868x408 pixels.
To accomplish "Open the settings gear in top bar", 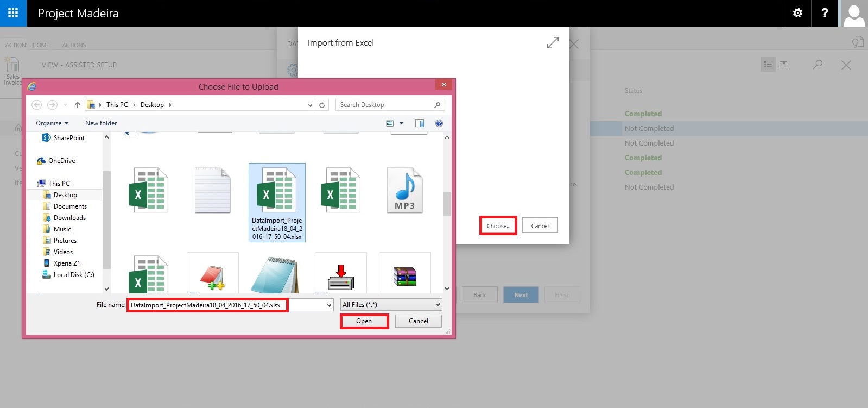I will pyautogui.click(x=797, y=13).
